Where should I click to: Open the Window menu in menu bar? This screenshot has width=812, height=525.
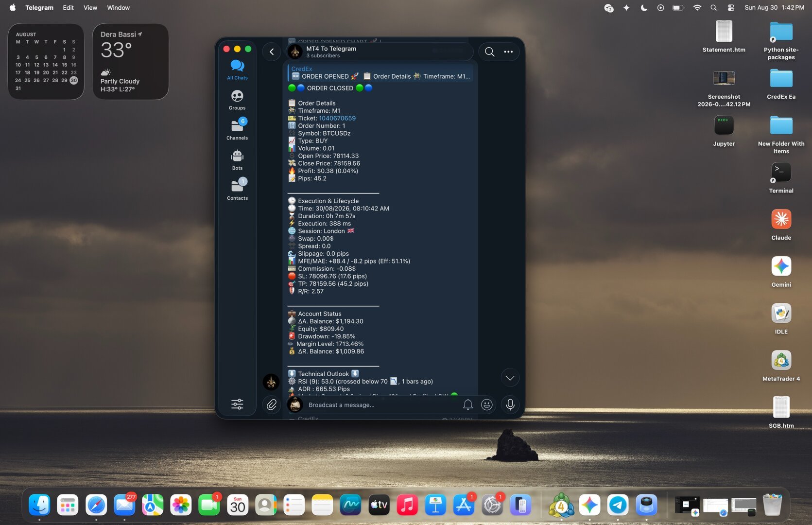pos(118,8)
